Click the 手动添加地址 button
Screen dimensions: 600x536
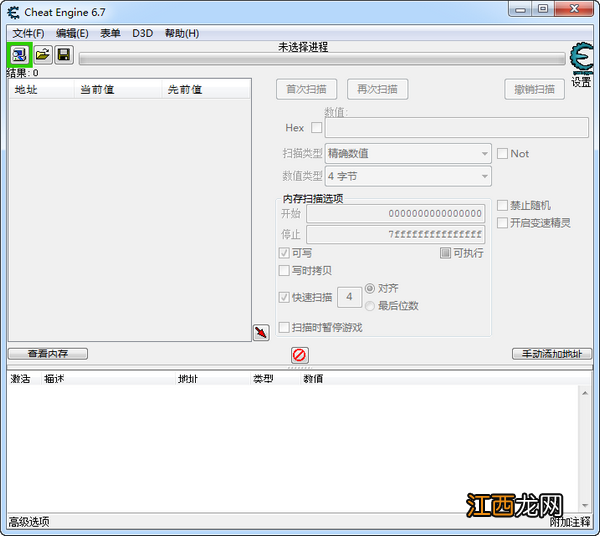pyautogui.click(x=552, y=354)
